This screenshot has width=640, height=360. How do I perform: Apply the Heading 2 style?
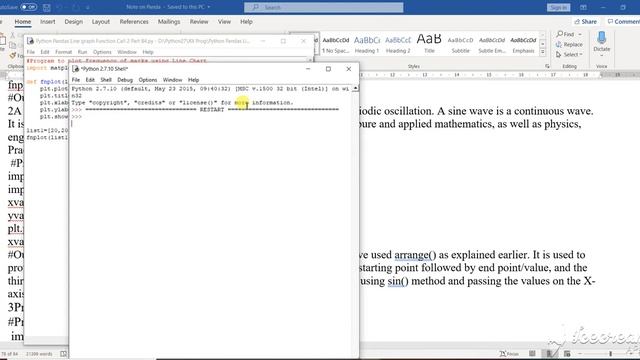pyautogui.click(x=398, y=45)
